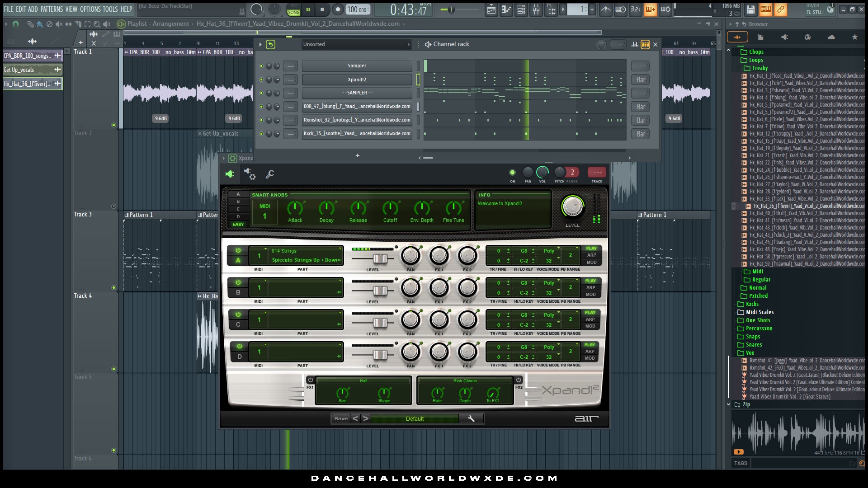Click Part A level slider handle
Viewport: 868px width, 488px height.
point(380,258)
